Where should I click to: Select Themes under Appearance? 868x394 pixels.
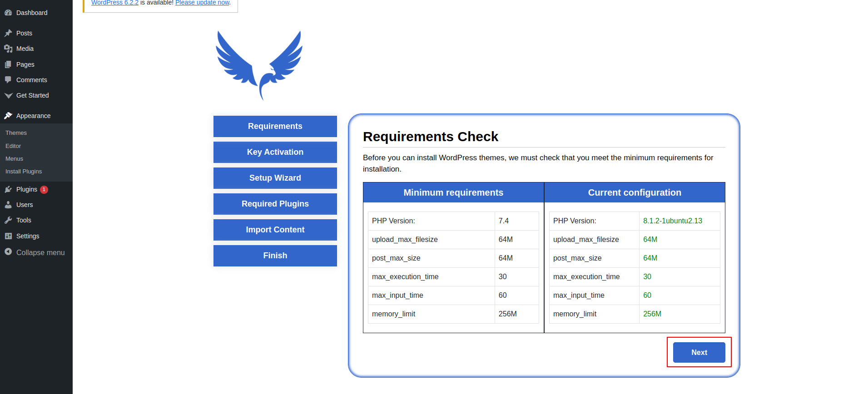tap(16, 133)
